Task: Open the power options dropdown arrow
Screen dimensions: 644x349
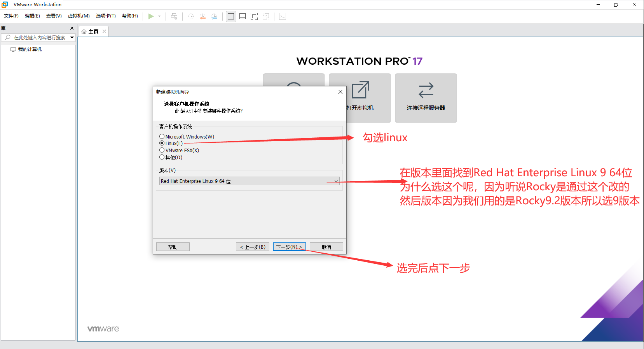Action: click(159, 16)
